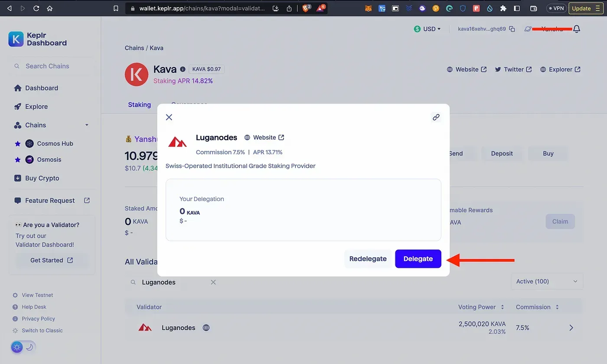Open Privacy Policy link
The height and width of the screenshot is (364, 607).
(34, 318)
